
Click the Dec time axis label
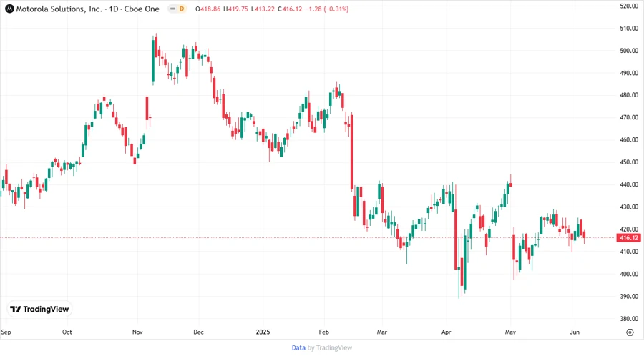tap(198, 332)
